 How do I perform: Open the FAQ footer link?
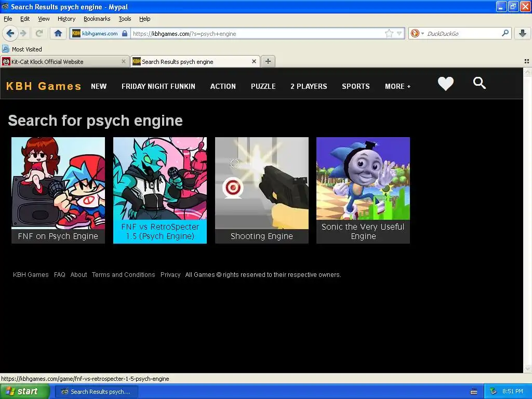[x=59, y=274]
